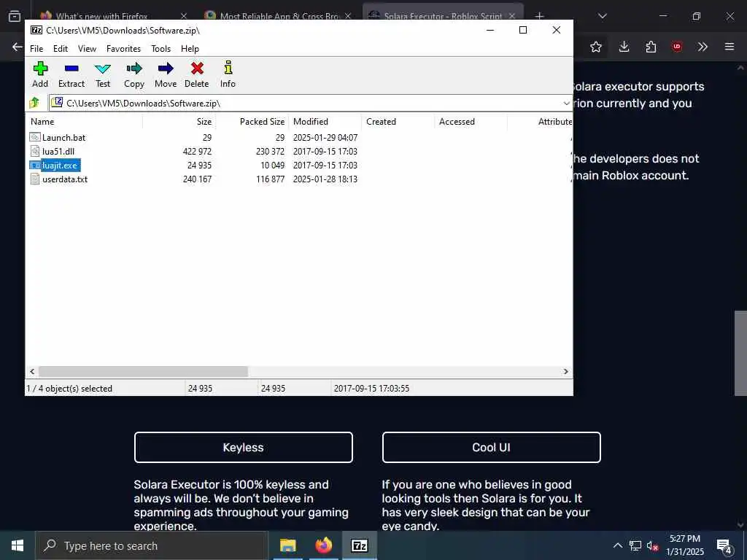Go back in Firefox browser
The width and height of the screenshot is (747, 560).
click(x=18, y=47)
